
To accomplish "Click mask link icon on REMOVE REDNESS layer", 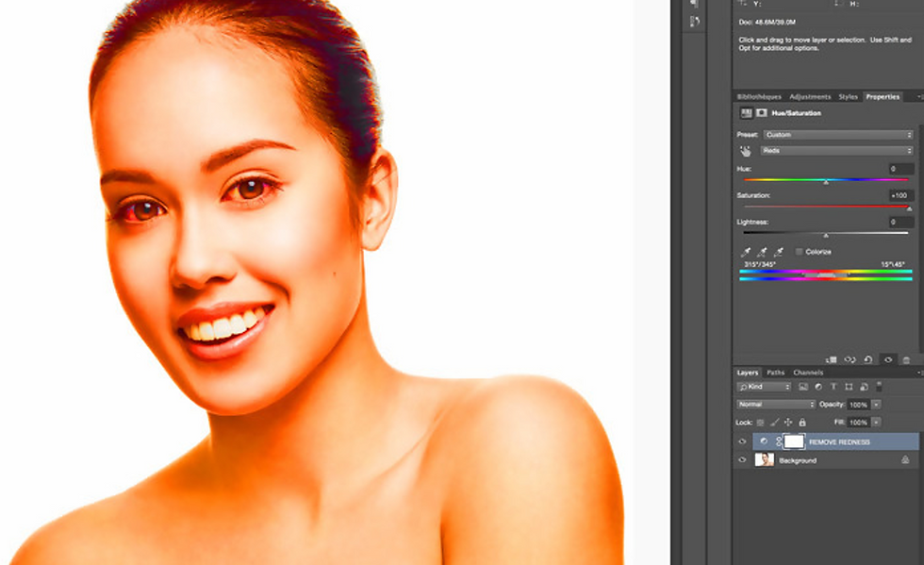I will (779, 441).
